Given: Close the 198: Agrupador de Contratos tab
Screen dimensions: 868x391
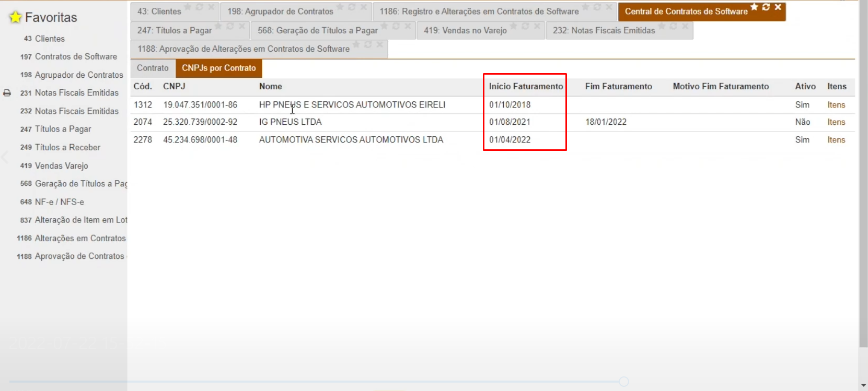Looking at the screenshot, I should pos(364,7).
